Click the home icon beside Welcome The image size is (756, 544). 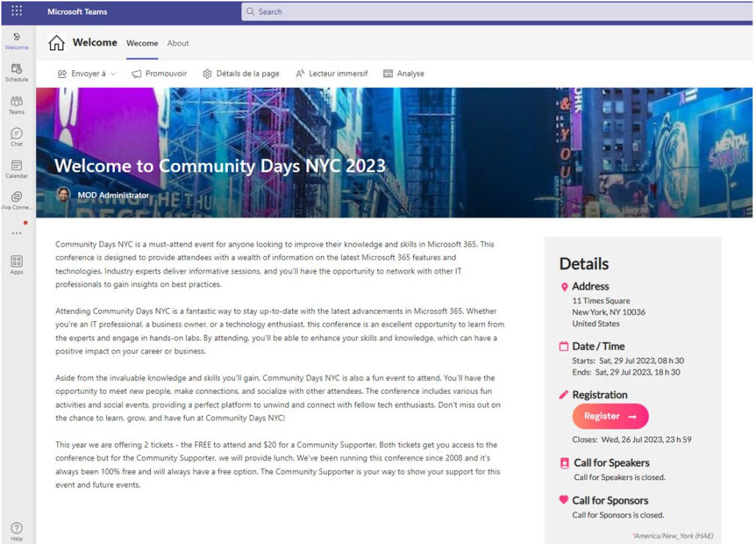point(56,43)
